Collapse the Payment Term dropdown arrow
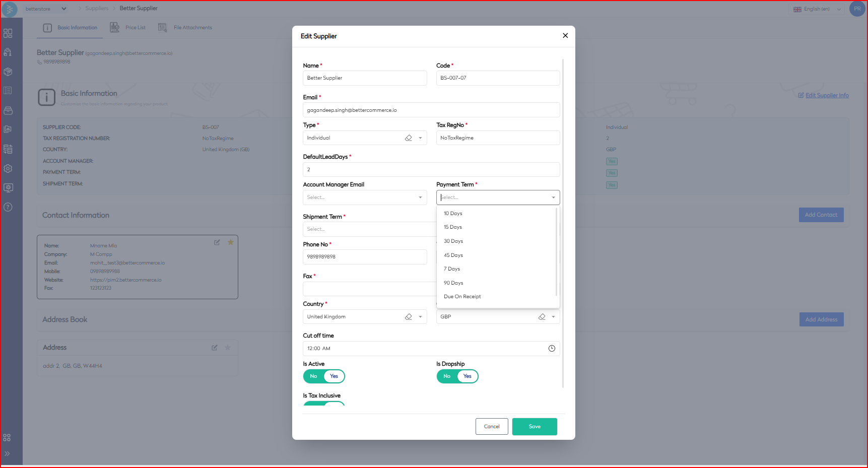This screenshot has width=868, height=468. pos(553,197)
